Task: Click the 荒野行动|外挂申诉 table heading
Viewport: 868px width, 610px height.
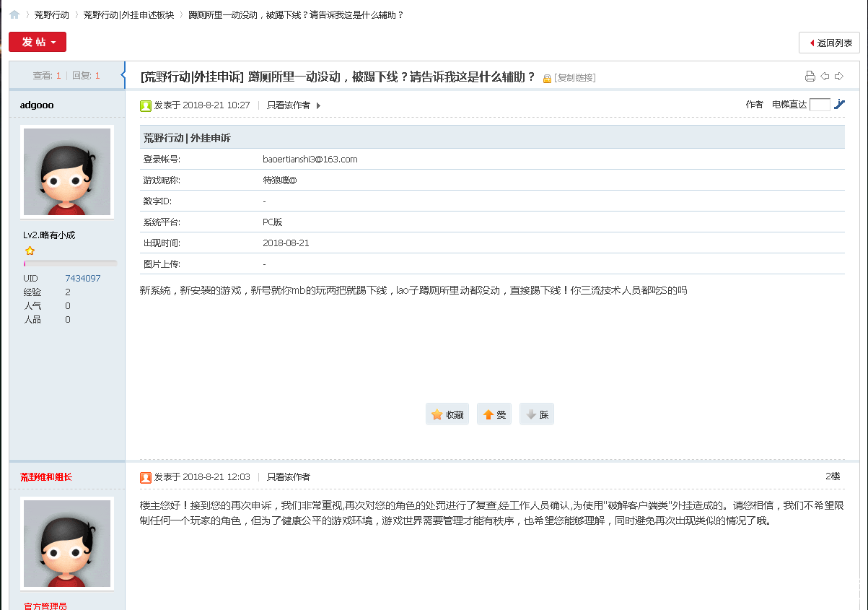Action: tap(187, 138)
